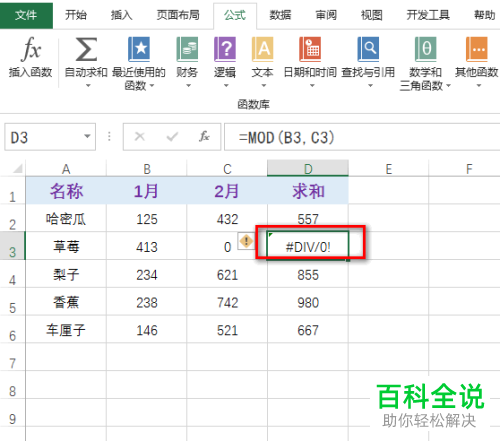The height and width of the screenshot is (441, 500).
Task: Select row 1 header
Action: point(13,191)
